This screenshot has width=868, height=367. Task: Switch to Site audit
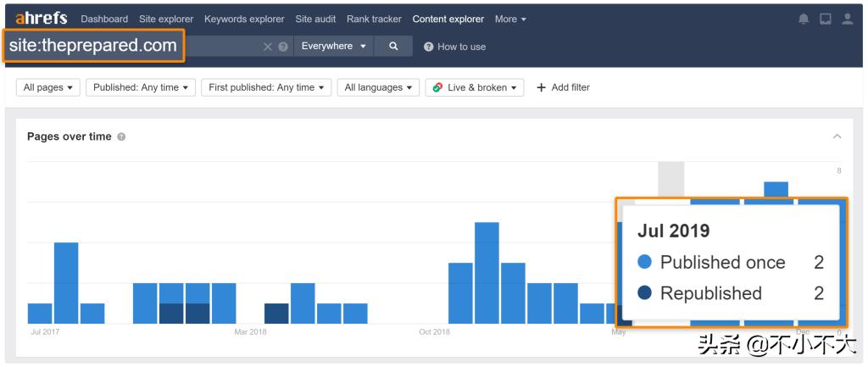click(x=315, y=19)
